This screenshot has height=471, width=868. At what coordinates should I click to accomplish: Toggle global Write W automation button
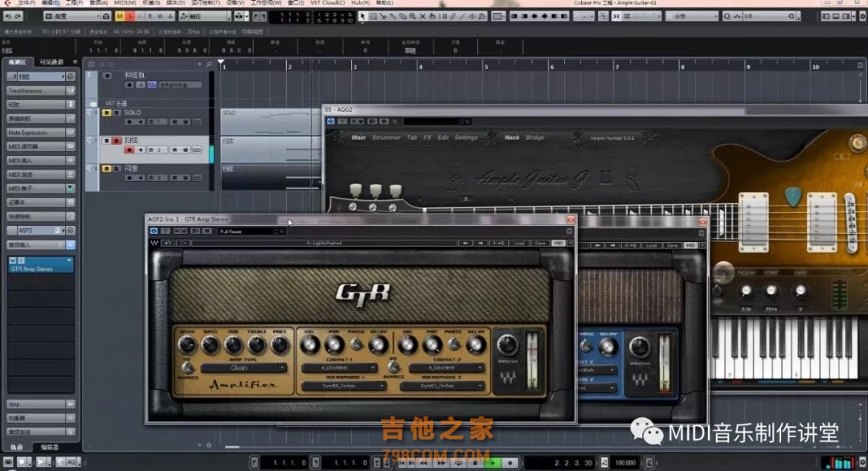160,16
